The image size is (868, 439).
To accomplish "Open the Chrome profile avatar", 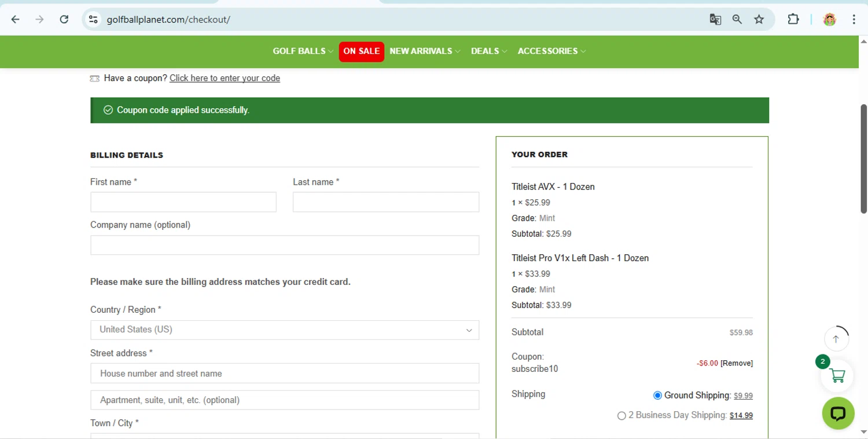I will 830,19.
